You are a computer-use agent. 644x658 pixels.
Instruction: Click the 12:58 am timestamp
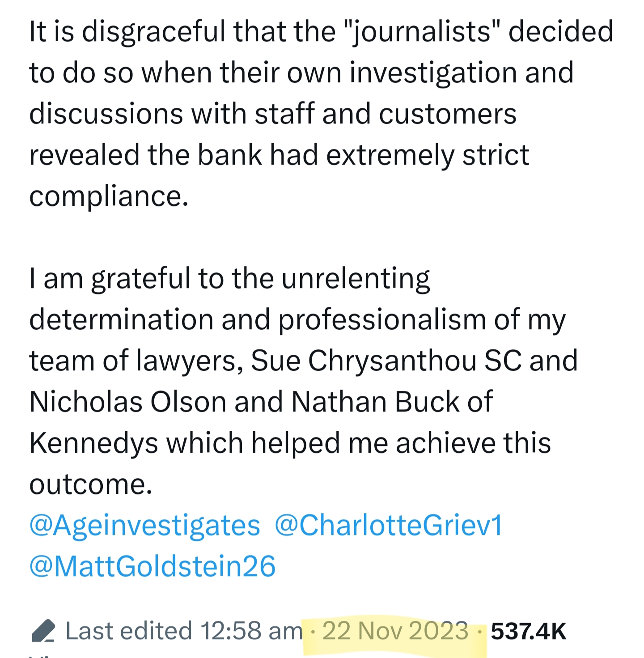[x=251, y=631]
